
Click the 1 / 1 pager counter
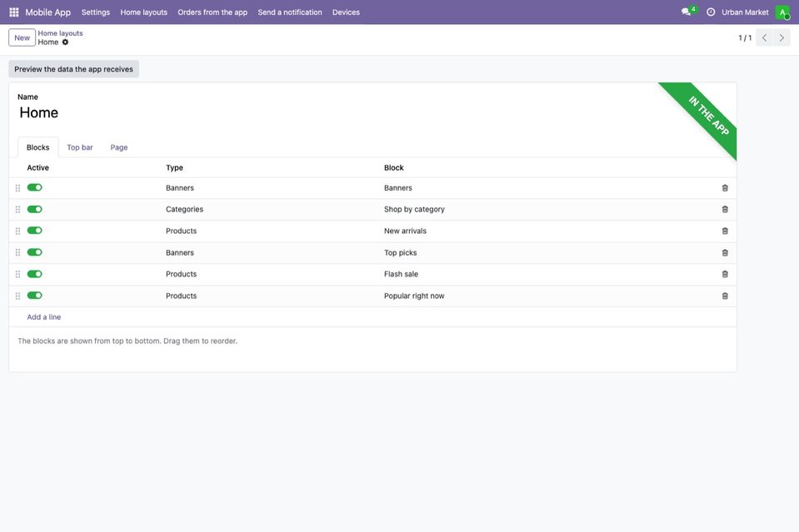click(x=745, y=37)
